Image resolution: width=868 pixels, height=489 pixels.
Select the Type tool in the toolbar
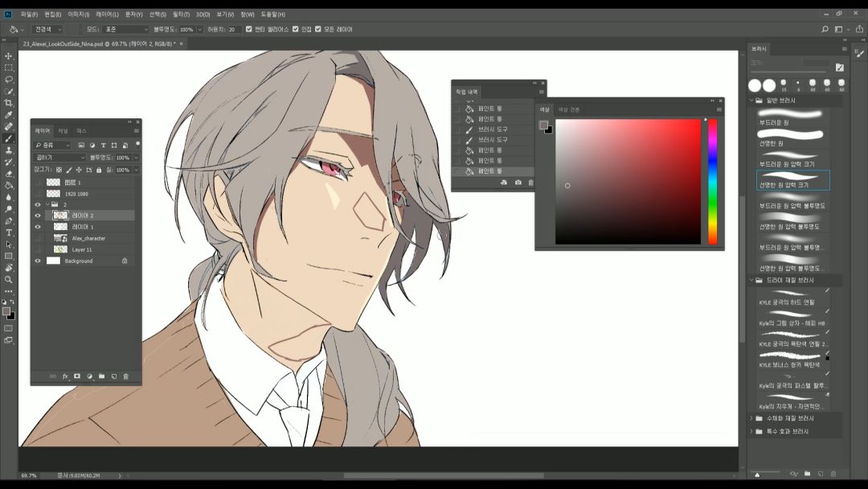(9, 232)
